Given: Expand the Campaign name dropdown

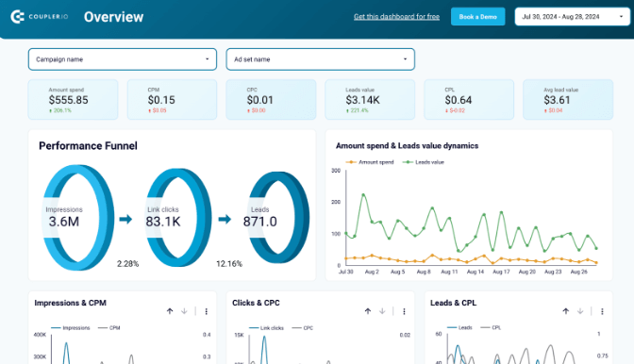Looking at the screenshot, I should pyautogui.click(x=123, y=59).
